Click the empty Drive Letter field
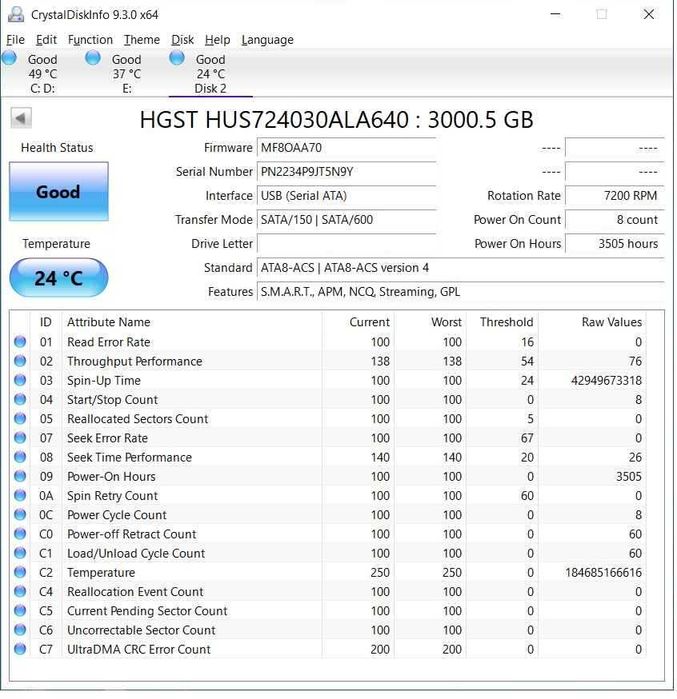 click(x=346, y=244)
